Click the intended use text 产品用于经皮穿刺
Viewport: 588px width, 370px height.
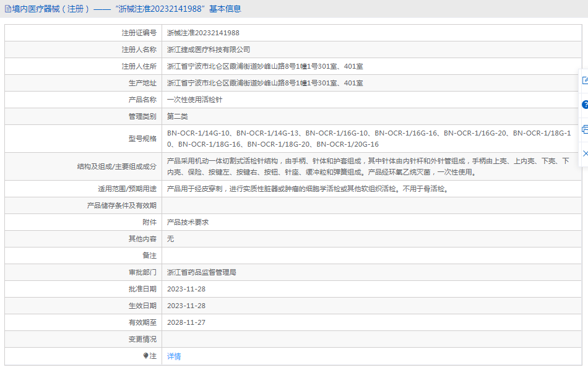[308, 189]
